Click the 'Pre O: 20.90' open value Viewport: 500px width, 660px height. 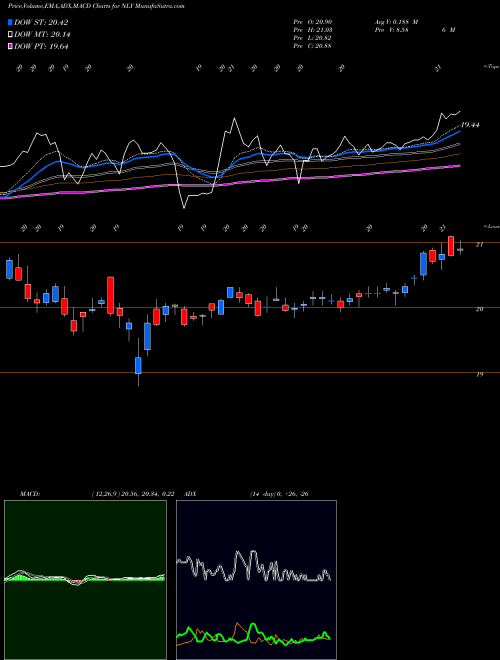pyautogui.click(x=312, y=22)
